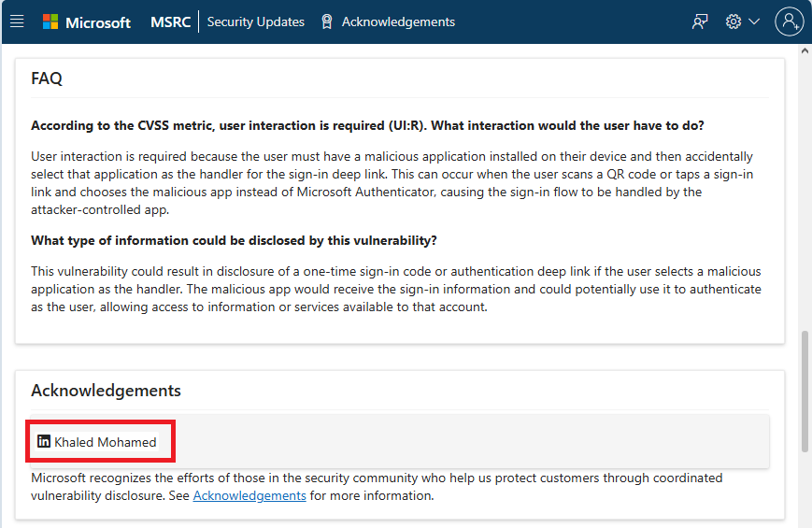Image resolution: width=812 pixels, height=528 pixels.
Task: Click the information disclosure question heading
Action: pos(234,240)
